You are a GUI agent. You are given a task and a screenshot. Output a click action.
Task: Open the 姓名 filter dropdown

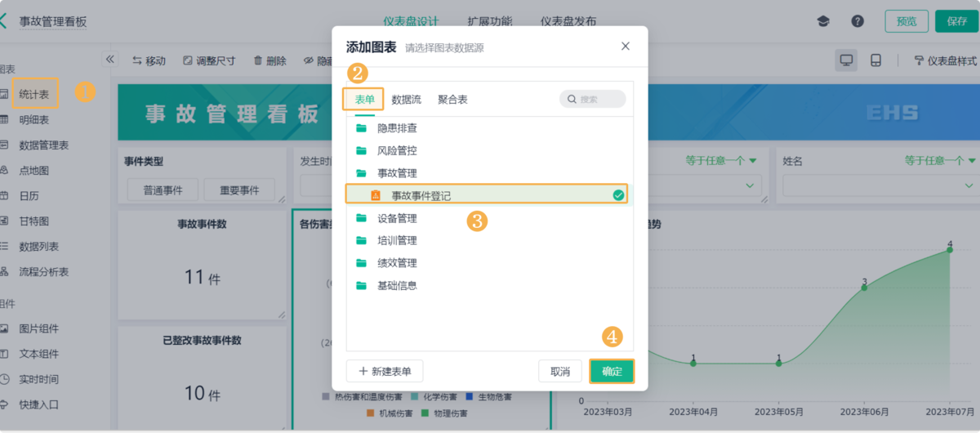click(x=880, y=186)
